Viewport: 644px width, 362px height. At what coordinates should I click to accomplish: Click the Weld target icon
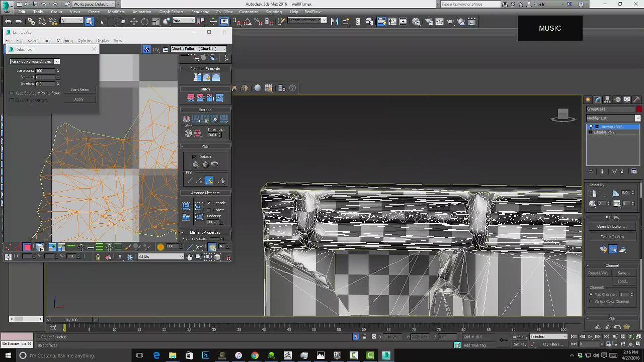(x=188, y=133)
